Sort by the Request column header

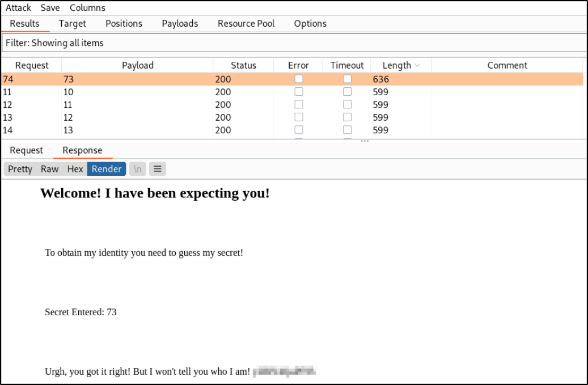coord(32,65)
